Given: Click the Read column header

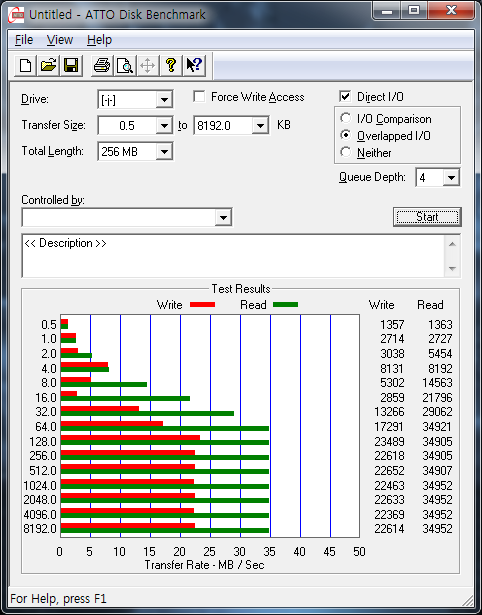Looking at the screenshot, I should (x=430, y=305).
